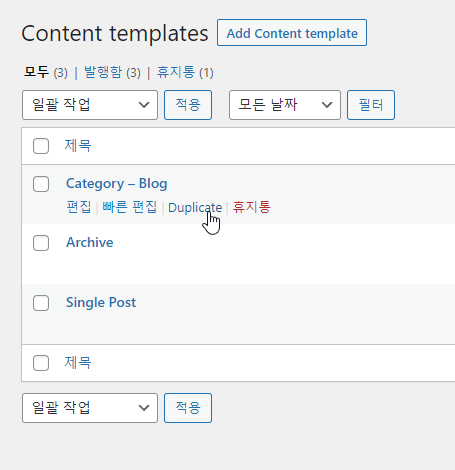
Task: Open the top 일괄 작업 bulk actions dropdown
Action: pos(90,105)
